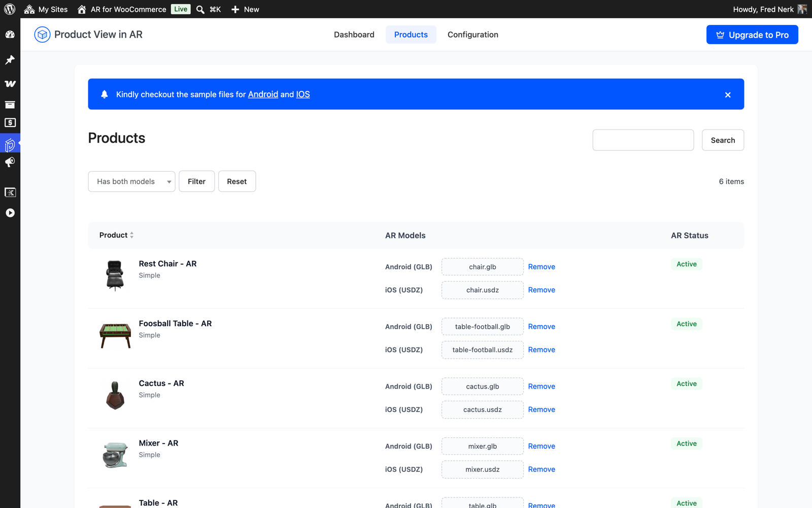This screenshot has width=812, height=508.
Task: Open Howdy, Fred Nerk account menu
Action: pyautogui.click(x=763, y=9)
